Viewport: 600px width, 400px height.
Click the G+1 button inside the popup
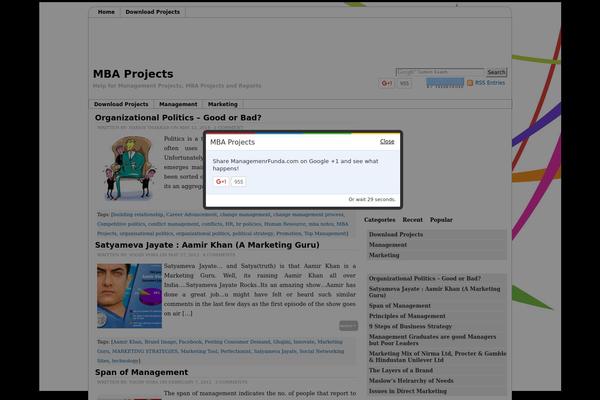(221, 182)
